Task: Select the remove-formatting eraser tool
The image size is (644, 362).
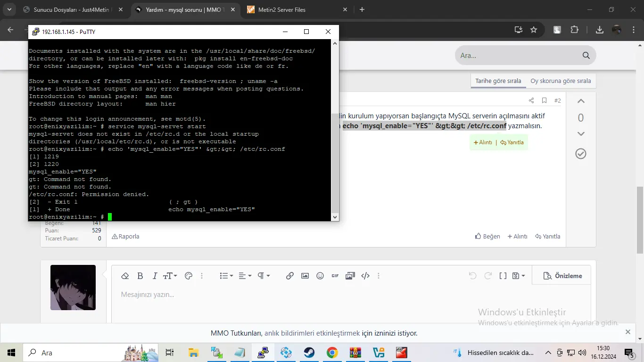Action: (x=125, y=275)
